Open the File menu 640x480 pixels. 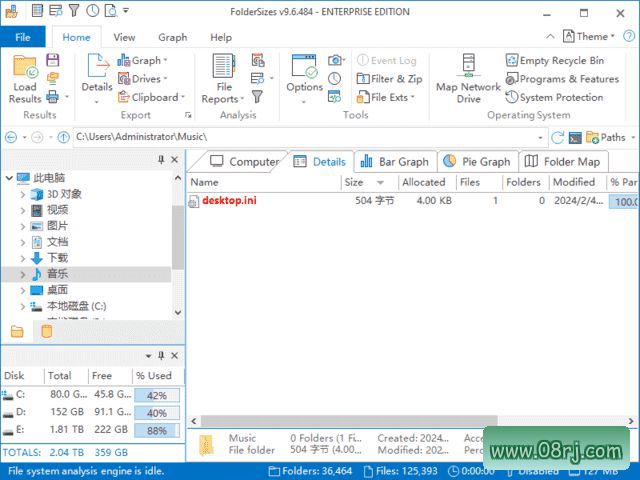click(23, 37)
